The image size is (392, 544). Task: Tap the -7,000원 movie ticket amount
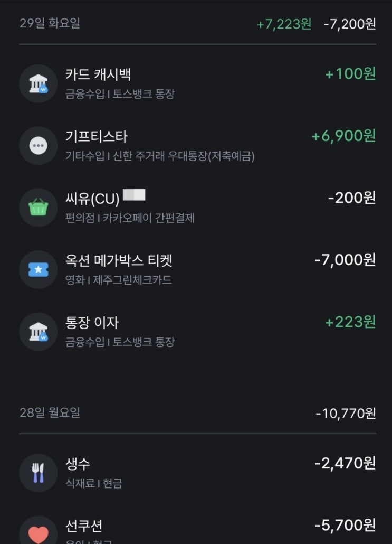pyautogui.click(x=345, y=260)
